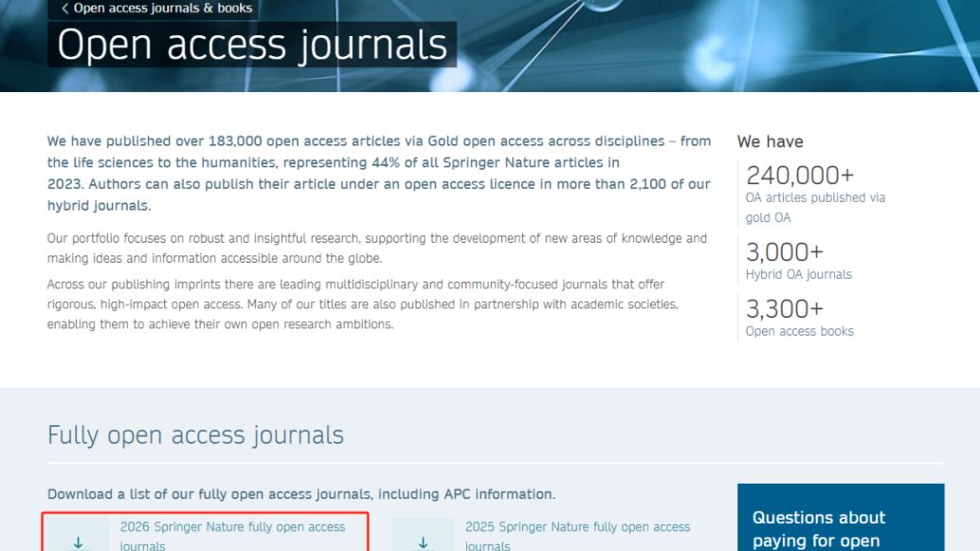
Task: Click the 3,300+ Open access books statistic
Action: tap(784, 309)
